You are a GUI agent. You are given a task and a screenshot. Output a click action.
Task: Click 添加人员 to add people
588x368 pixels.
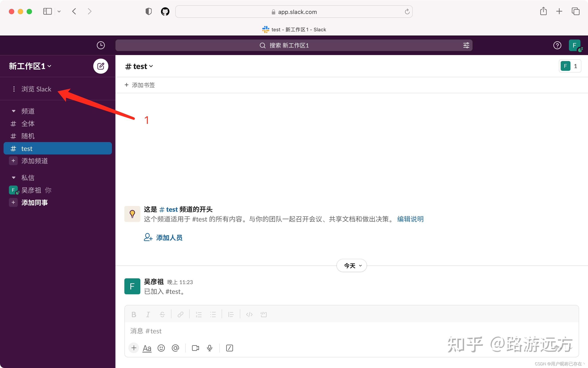[169, 237]
